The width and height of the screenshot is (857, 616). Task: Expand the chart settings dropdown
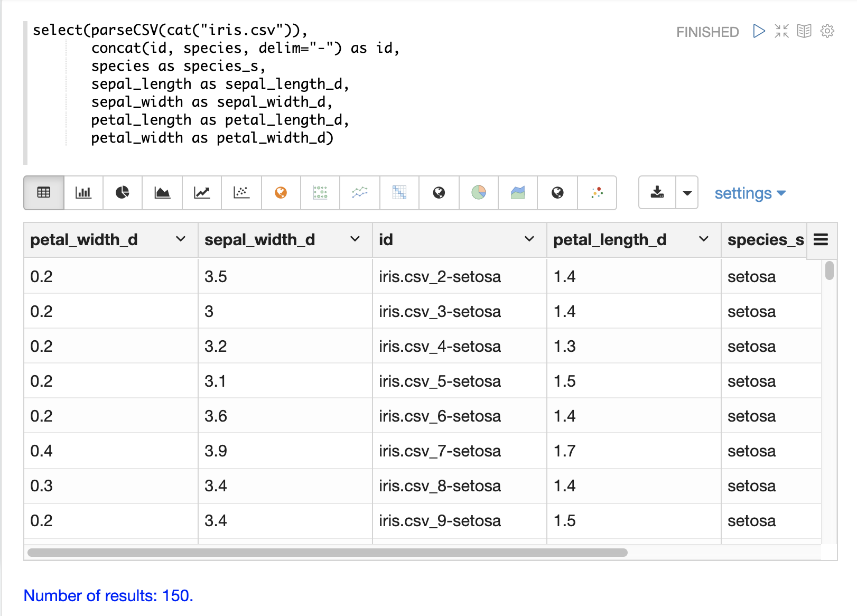750,193
